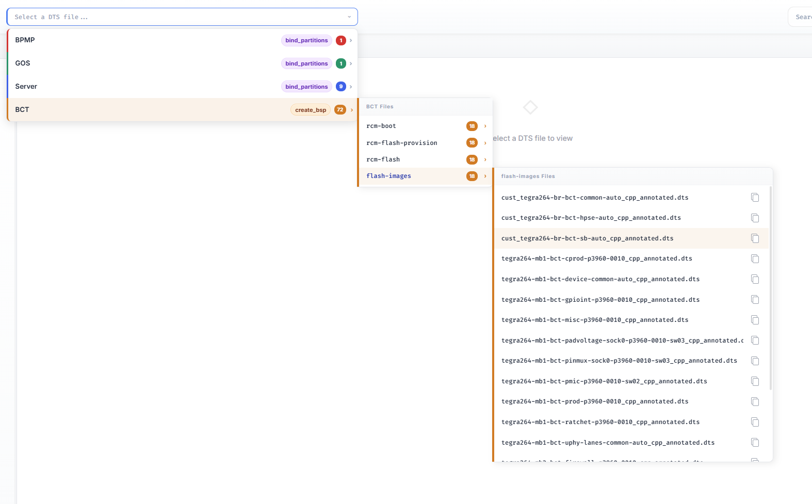
Task: Copy tegra264-mb1-bct-misc-p3960-0010 file name
Action: (x=755, y=320)
